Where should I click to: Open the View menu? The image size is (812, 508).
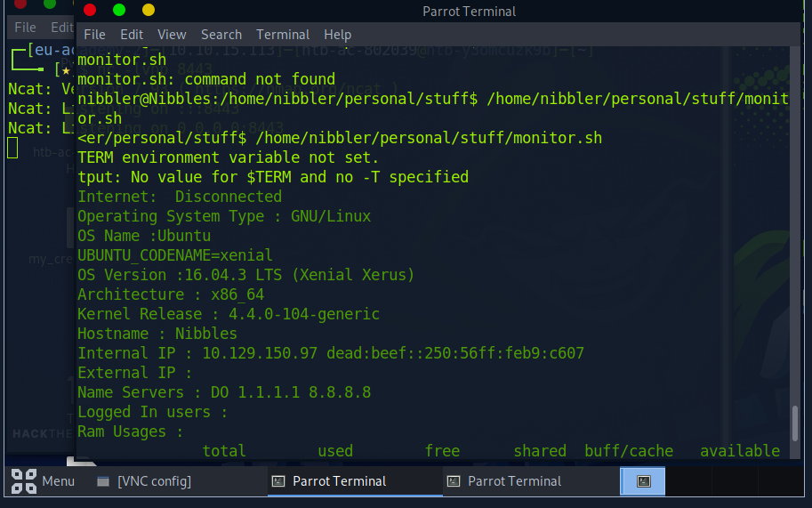point(172,35)
